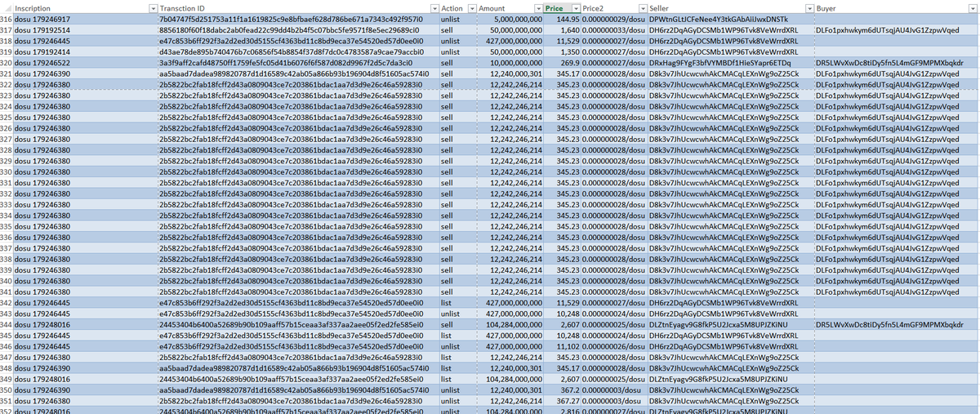
Task: Select cell 'dosu 179246917'
Action: pos(86,18)
